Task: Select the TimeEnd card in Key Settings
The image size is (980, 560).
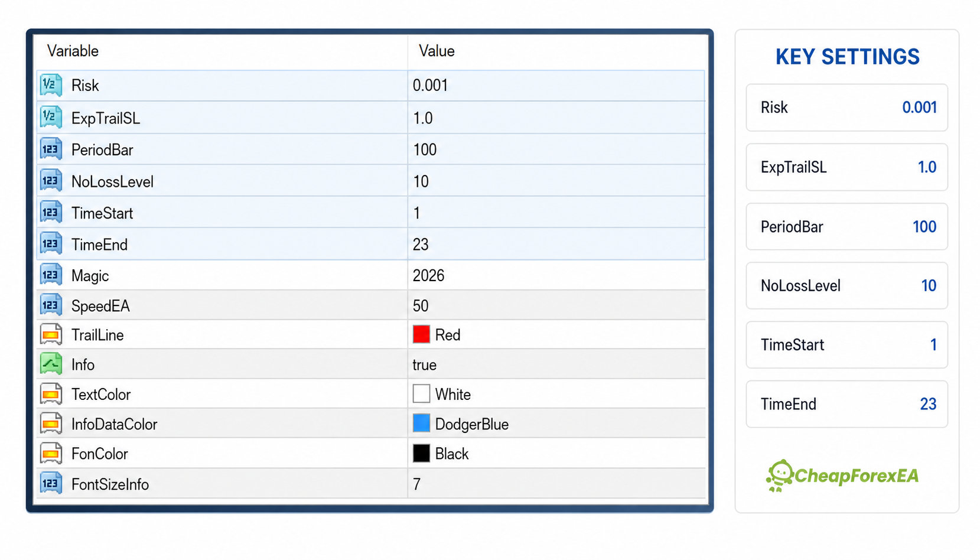Action: pos(847,404)
